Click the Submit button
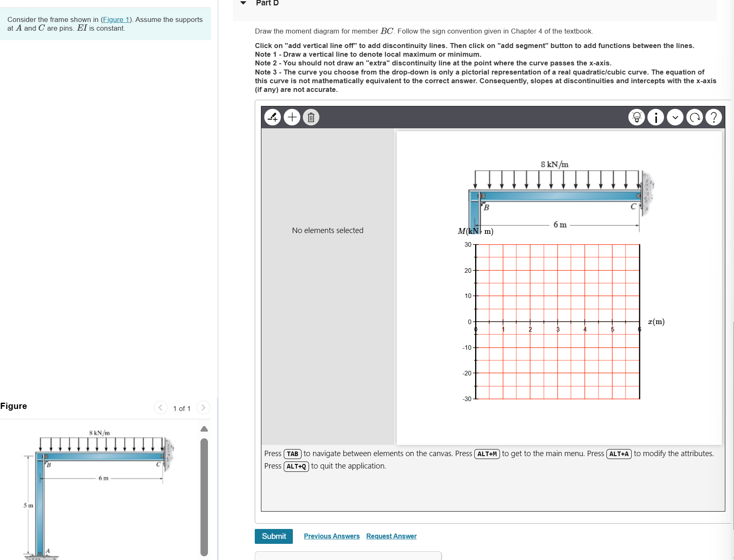 pos(273,536)
